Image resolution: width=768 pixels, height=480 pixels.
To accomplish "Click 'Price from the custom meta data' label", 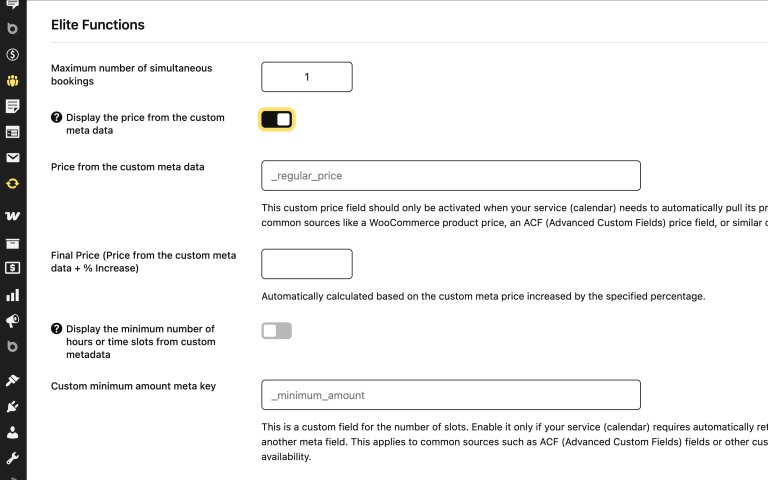I will coord(127,167).
